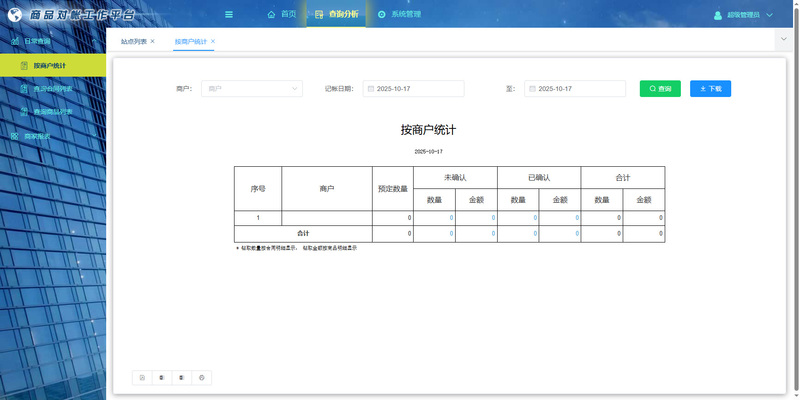Expand the 商家报表 sidebar group
Screen dimensions: 800x400
point(36,136)
